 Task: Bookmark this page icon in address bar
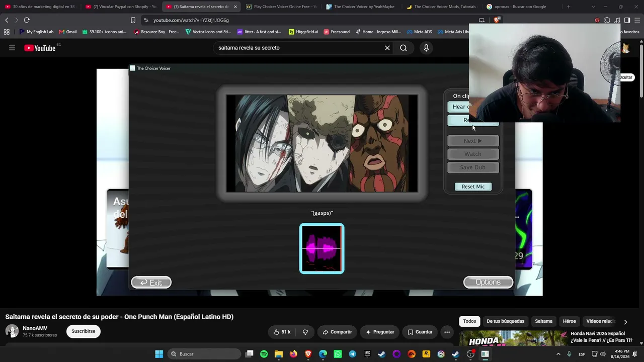pyautogui.click(x=133, y=20)
